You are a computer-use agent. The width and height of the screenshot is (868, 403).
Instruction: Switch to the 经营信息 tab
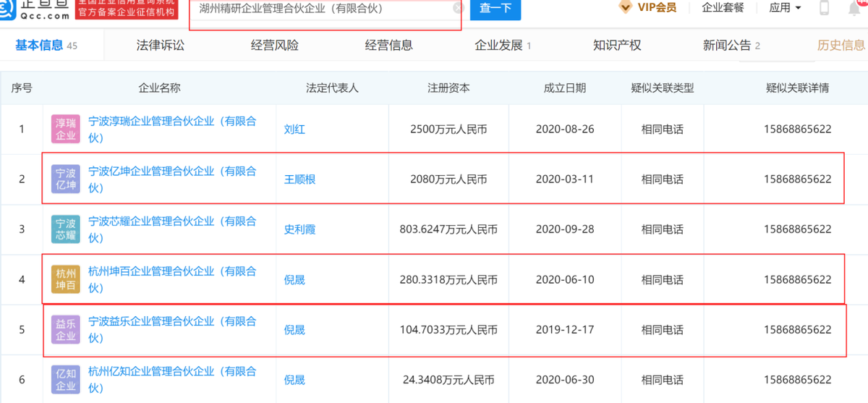(389, 45)
